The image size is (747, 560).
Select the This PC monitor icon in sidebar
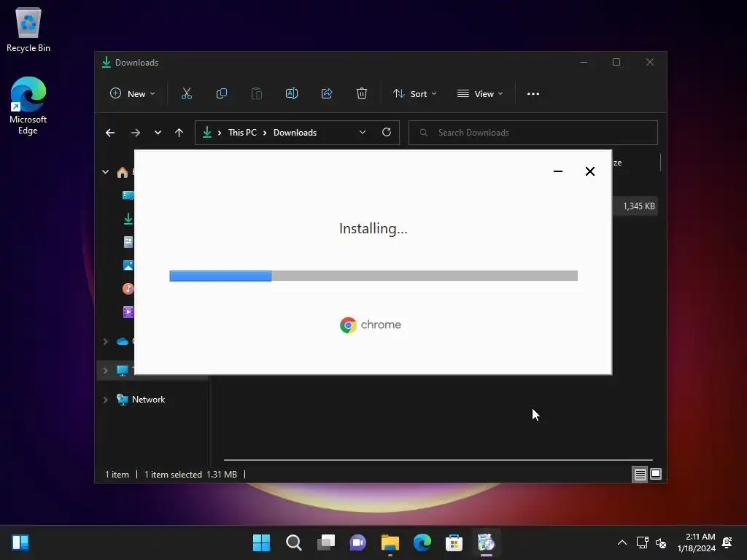(123, 370)
